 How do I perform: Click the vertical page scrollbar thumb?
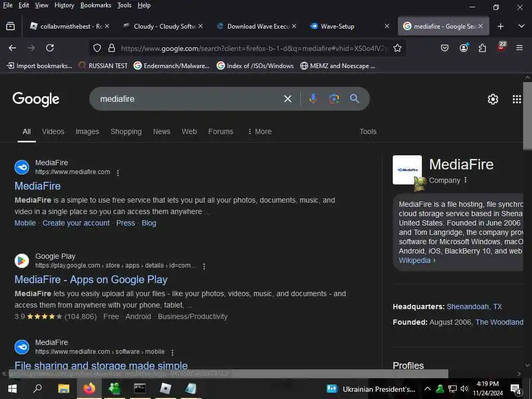(x=527, y=115)
